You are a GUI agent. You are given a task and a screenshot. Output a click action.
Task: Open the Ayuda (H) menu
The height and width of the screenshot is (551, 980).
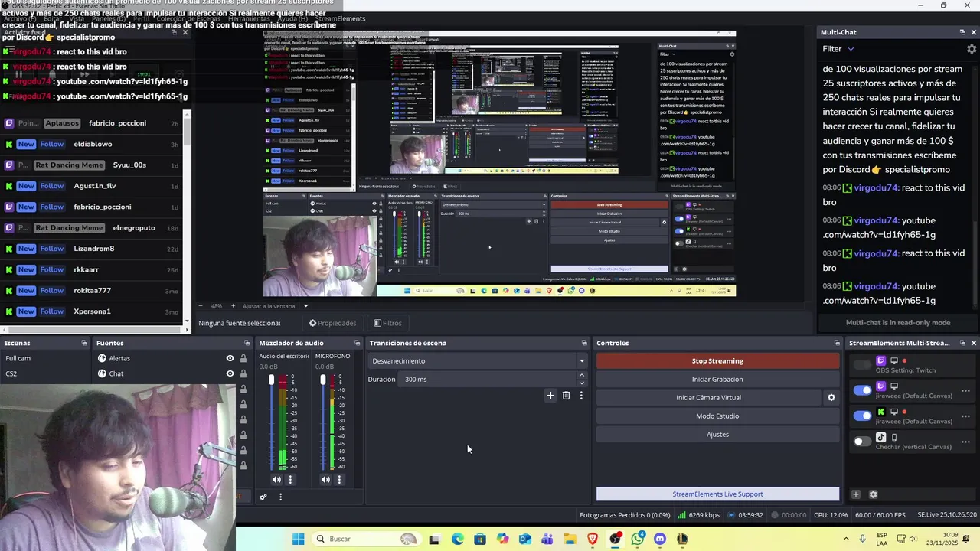[x=292, y=18]
